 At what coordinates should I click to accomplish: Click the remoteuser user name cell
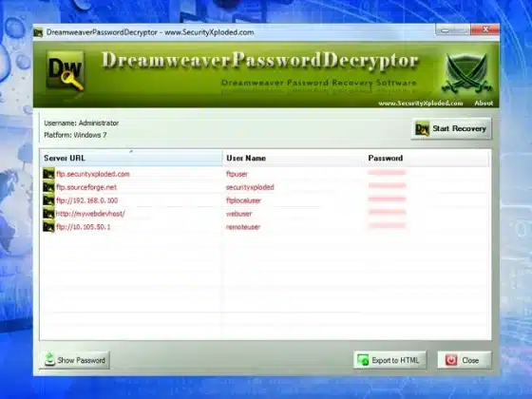coord(243,227)
